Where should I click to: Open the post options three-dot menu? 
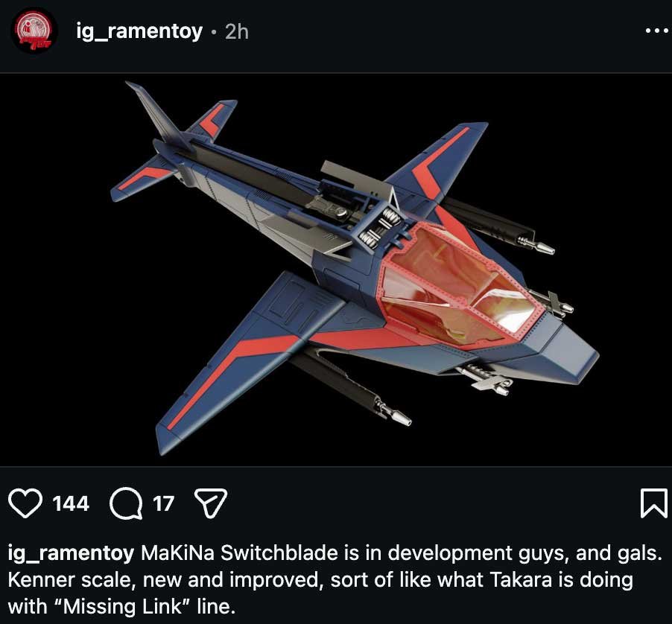pos(658,31)
